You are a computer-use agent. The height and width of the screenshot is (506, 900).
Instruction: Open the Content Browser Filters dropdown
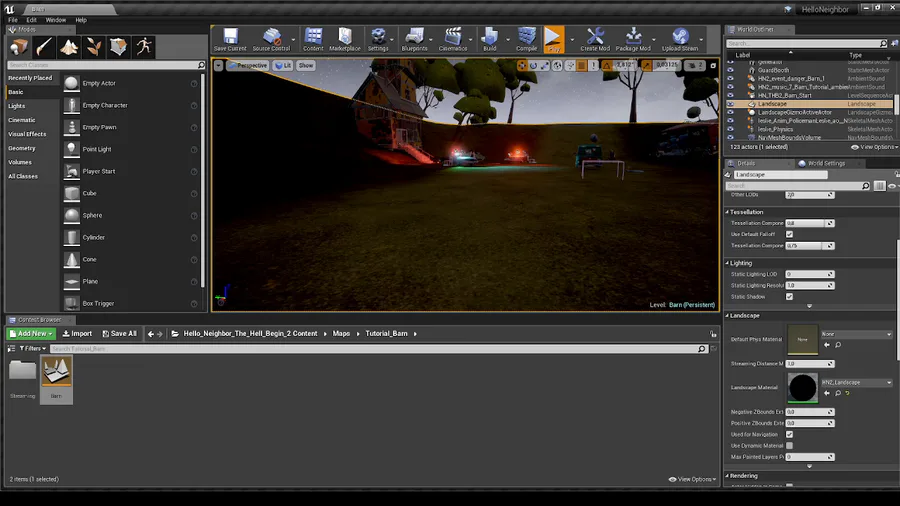(x=33, y=348)
